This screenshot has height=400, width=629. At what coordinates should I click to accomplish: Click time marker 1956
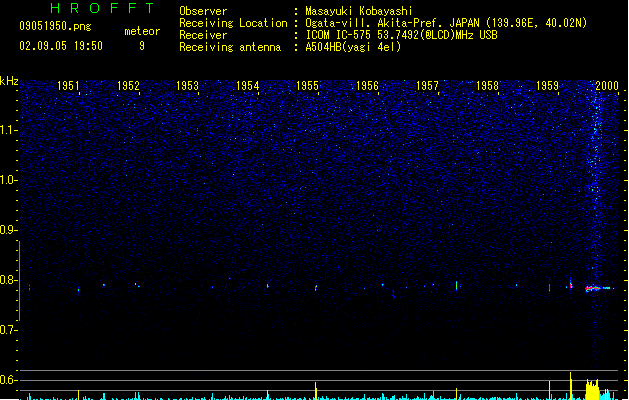point(367,86)
